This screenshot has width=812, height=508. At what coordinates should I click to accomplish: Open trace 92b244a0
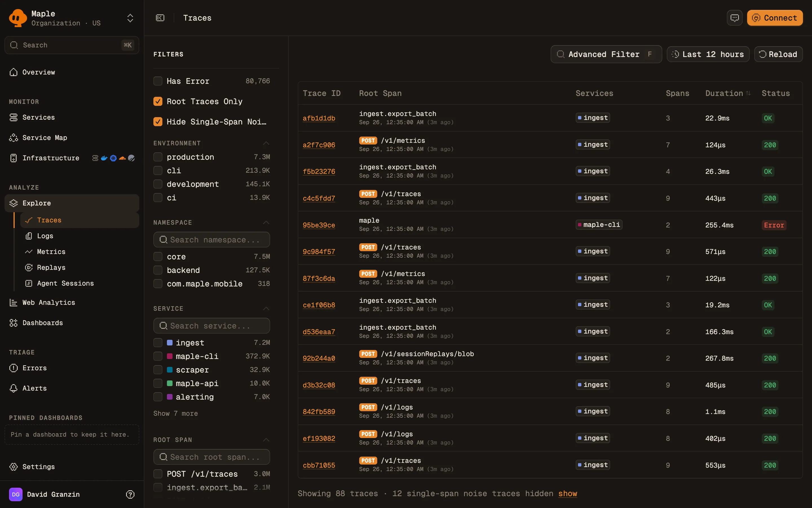pos(319,358)
